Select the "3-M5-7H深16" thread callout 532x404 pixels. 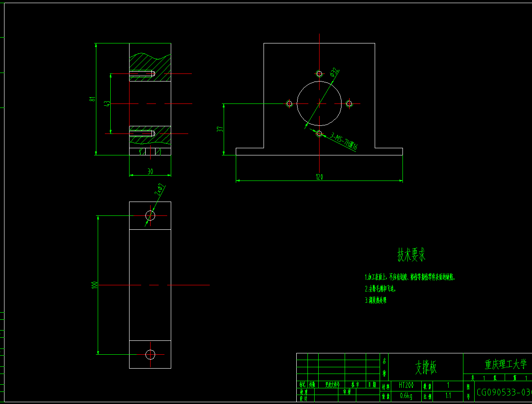344,141
